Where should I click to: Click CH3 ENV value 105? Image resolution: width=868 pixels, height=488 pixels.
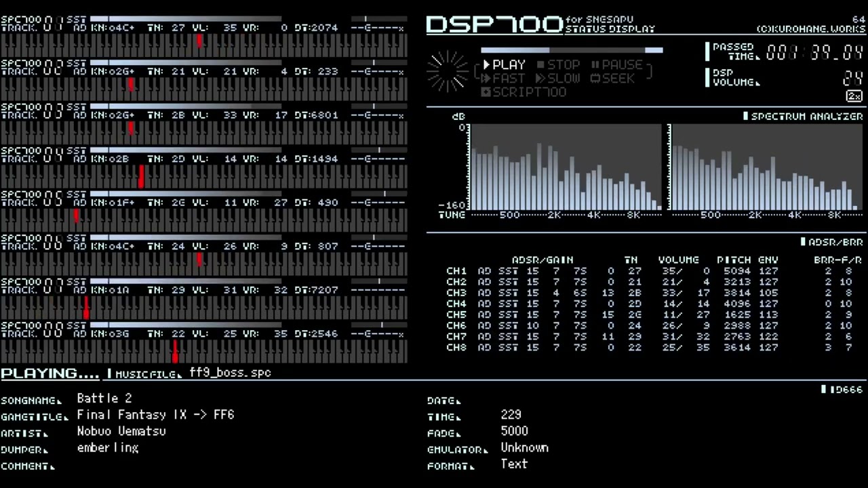point(768,293)
